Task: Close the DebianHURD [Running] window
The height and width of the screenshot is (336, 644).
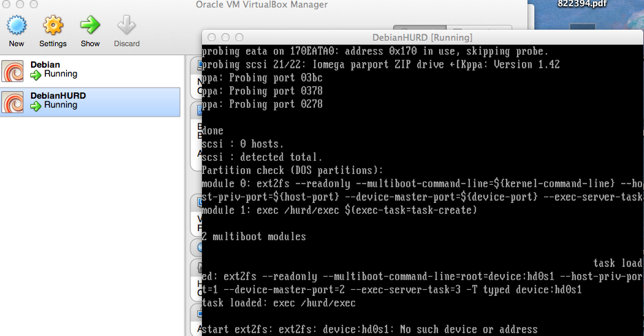Action: pos(212,37)
